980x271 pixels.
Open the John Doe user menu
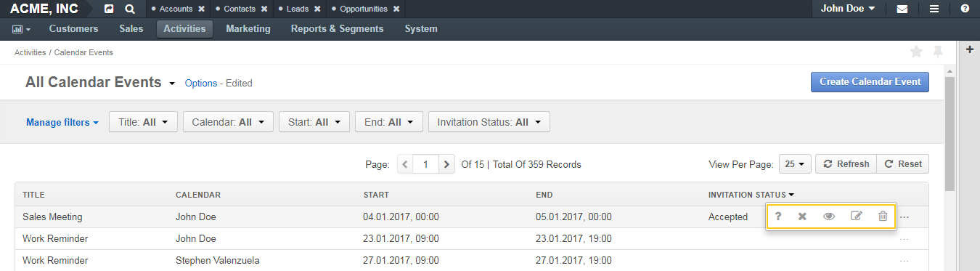(848, 9)
